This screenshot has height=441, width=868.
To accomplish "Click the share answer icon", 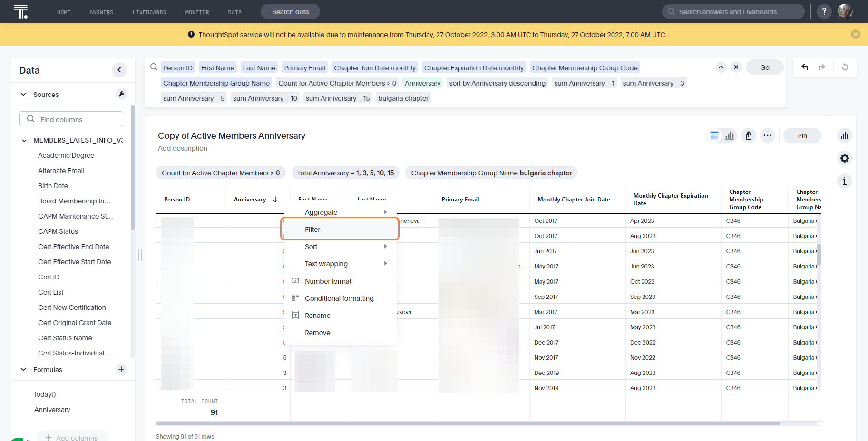I will coord(749,135).
